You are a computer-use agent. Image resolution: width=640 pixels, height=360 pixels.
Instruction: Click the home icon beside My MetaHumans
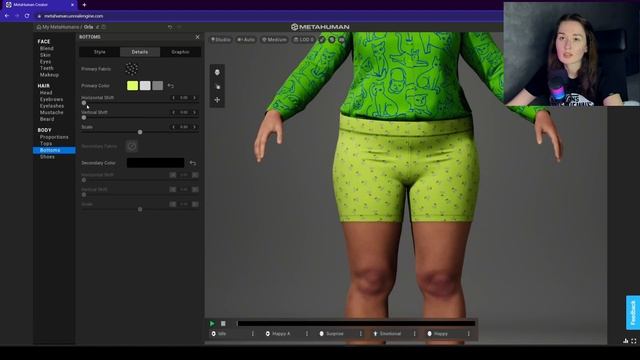(x=39, y=27)
